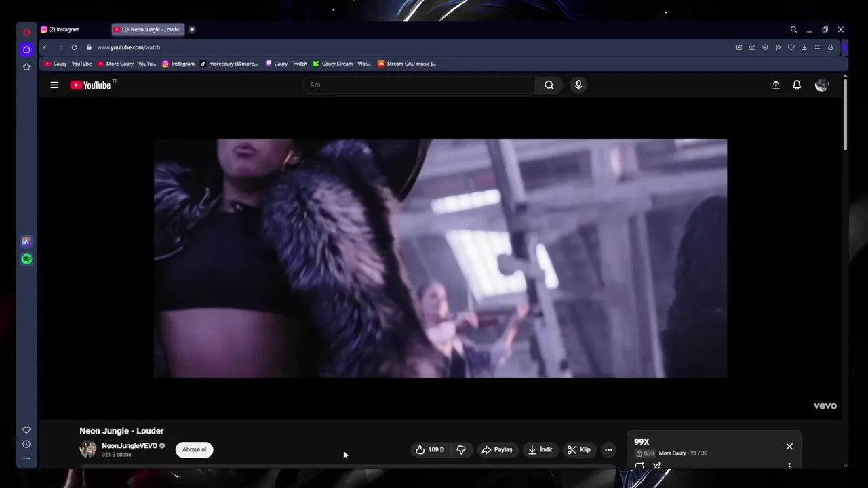Viewport: 868px width, 488px height.
Task: Open the Spotify sidebar icon
Action: [26, 259]
